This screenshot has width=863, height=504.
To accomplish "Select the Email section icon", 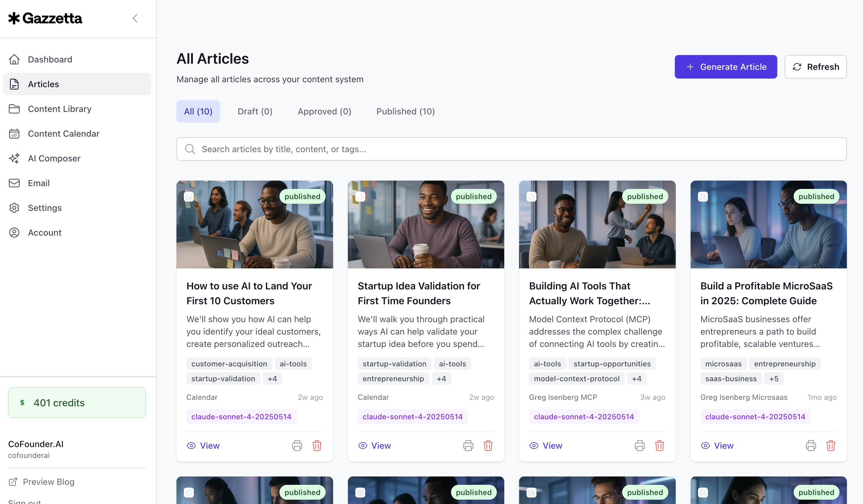I will [14, 183].
